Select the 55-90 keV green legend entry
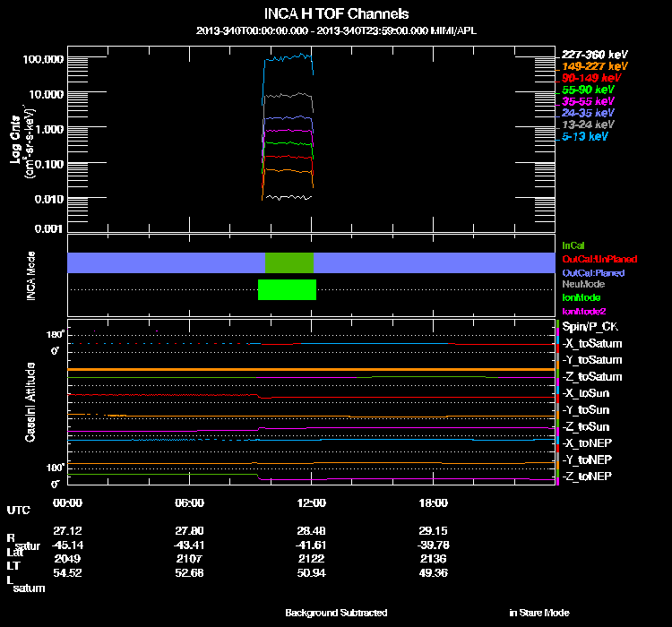Image resolution: width=672 pixels, height=627 pixels. pos(588,90)
